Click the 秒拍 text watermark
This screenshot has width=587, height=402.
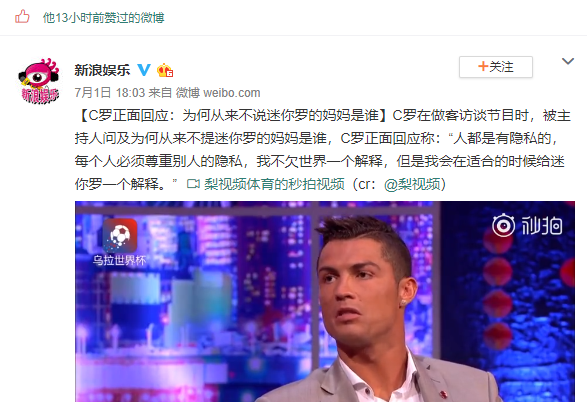pyautogui.click(x=542, y=226)
